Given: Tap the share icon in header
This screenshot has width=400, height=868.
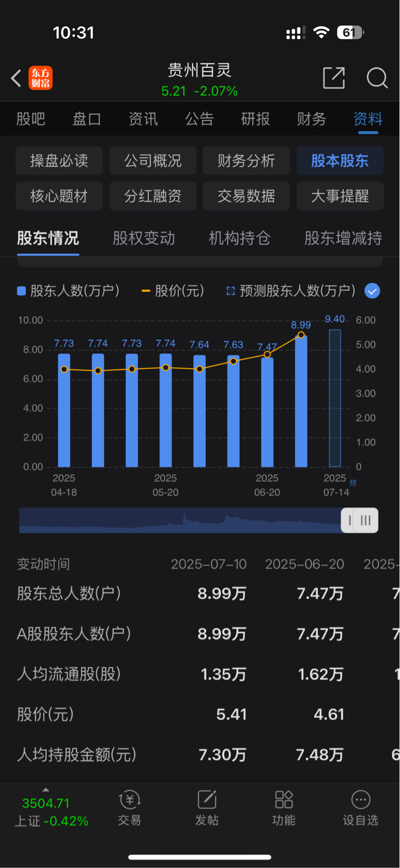Looking at the screenshot, I should point(334,78).
